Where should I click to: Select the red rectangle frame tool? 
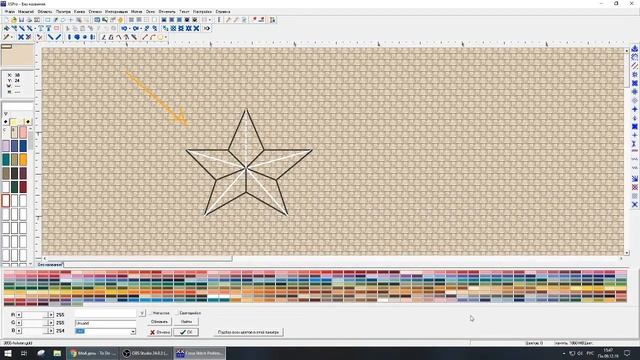tap(56, 28)
